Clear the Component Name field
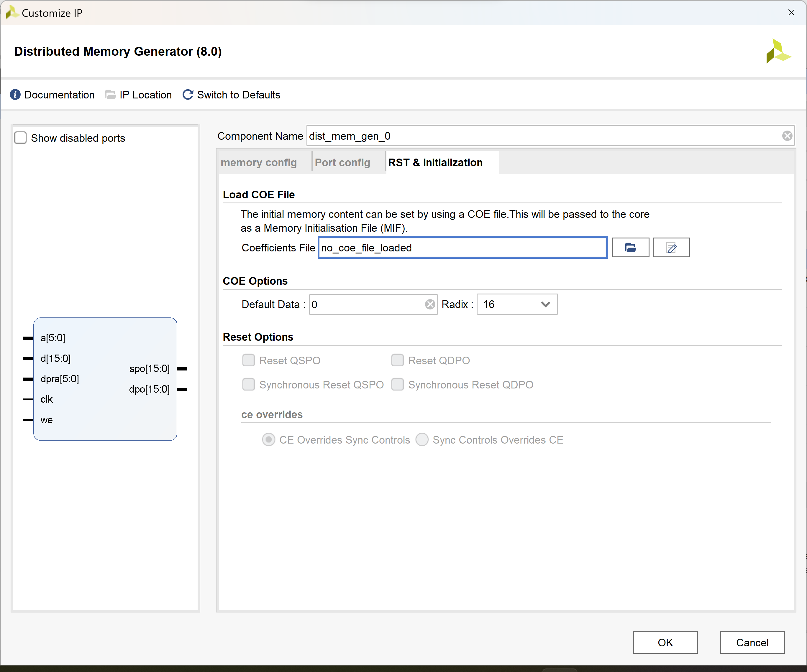 click(787, 136)
